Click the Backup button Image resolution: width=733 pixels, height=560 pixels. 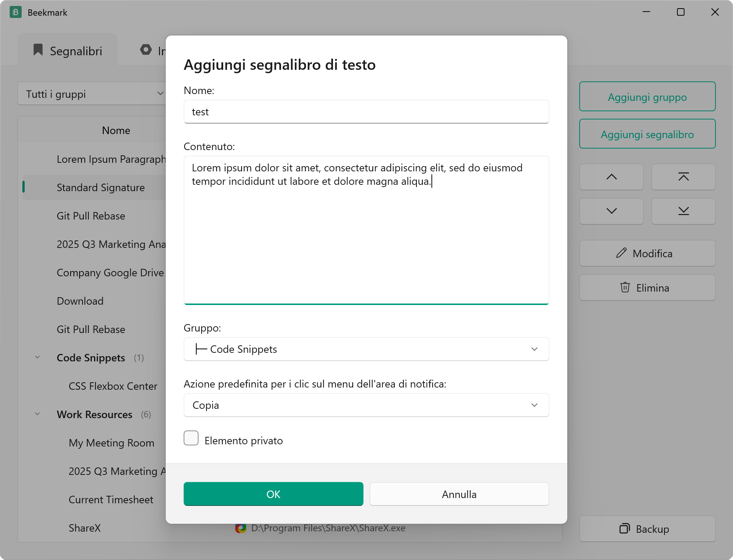point(647,529)
